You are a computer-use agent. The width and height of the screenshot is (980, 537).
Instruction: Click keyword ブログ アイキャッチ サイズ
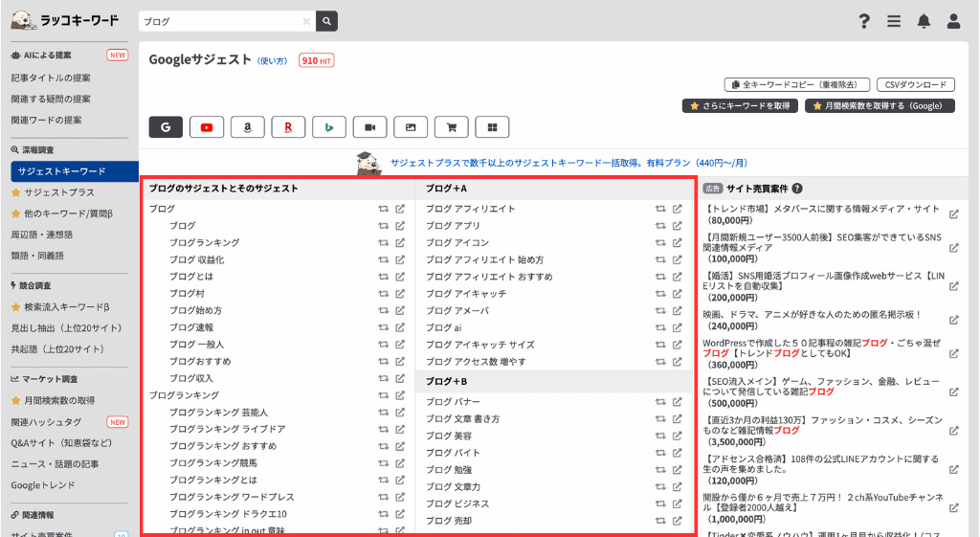tap(480, 345)
